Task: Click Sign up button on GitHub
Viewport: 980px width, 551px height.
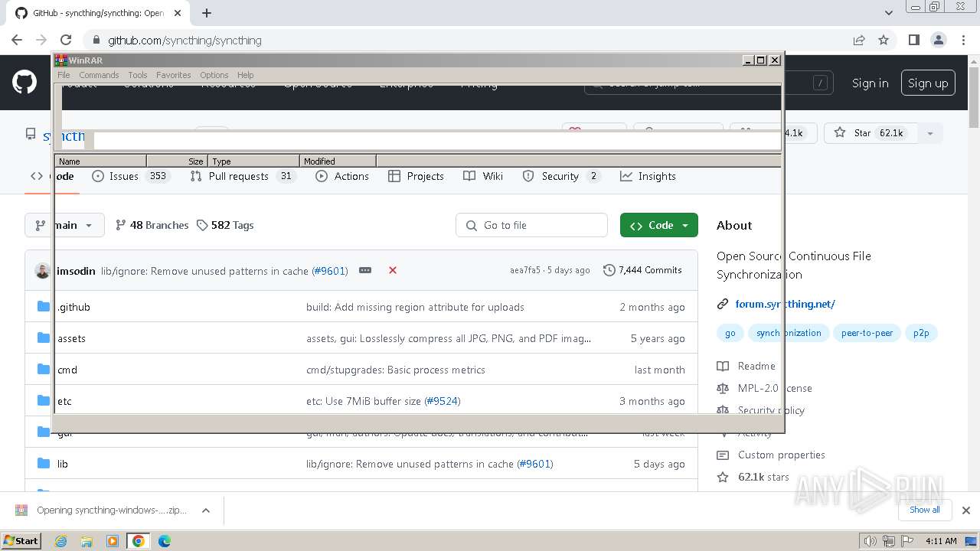Action: [928, 83]
